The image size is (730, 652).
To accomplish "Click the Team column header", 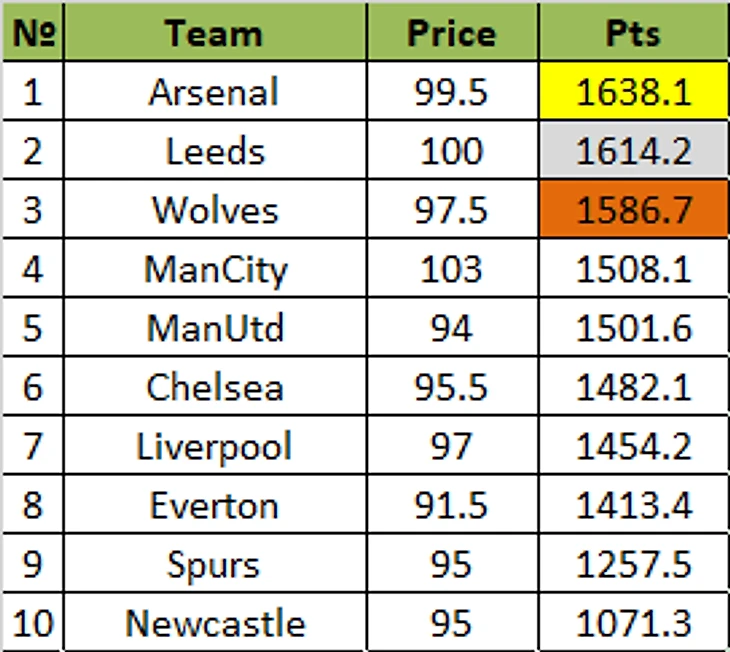I will (214, 34).
